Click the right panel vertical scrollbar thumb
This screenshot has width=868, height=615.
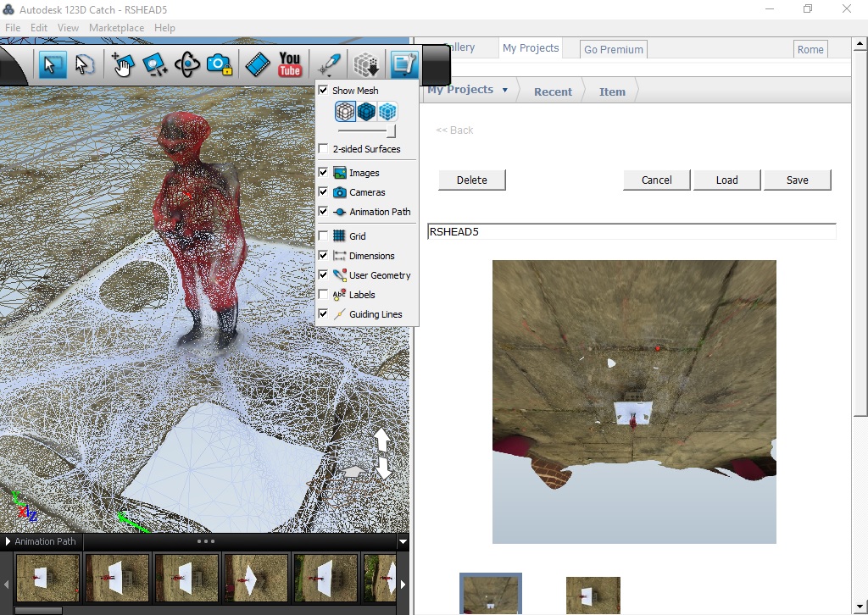point(860,232)
